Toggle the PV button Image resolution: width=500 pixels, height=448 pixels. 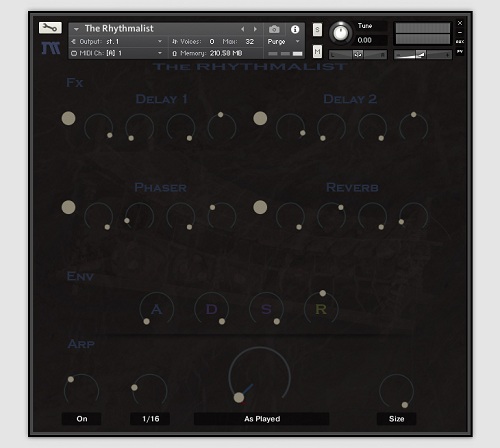point(460,52)
